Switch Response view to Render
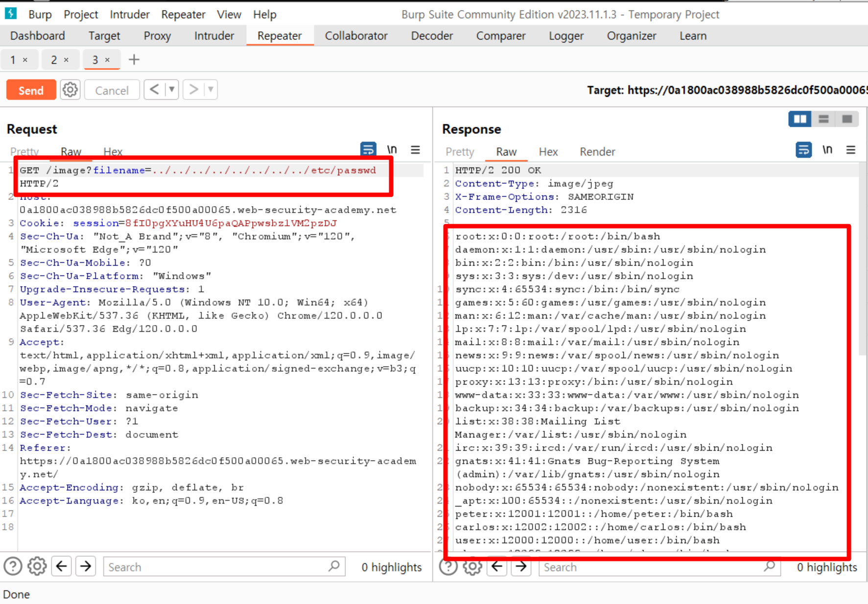 [x=597, y=152]
